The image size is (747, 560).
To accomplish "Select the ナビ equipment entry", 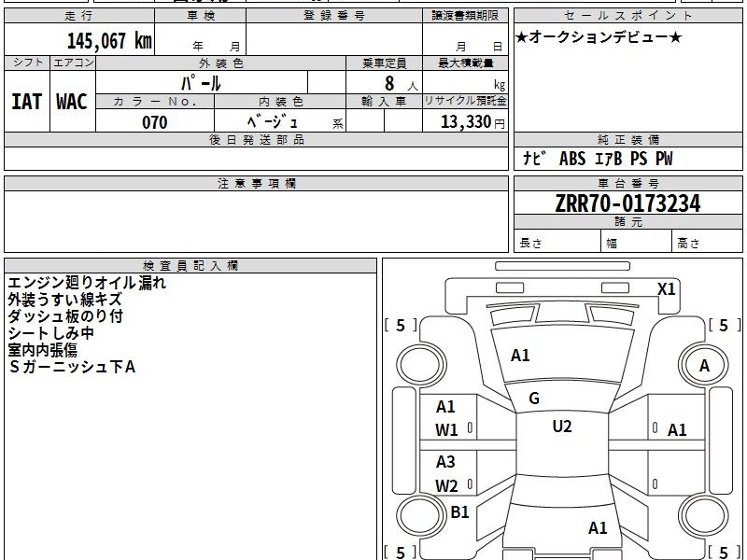I will tap(534, 158).
